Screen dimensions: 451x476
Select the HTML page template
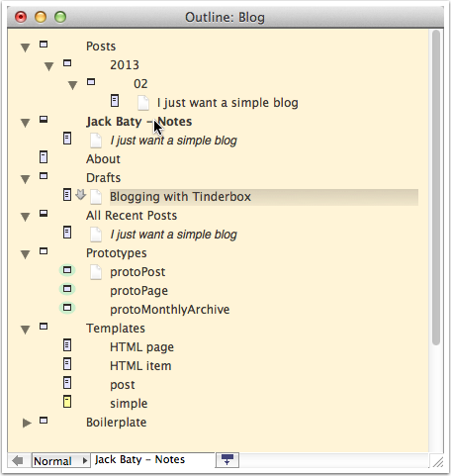[141, 347]
